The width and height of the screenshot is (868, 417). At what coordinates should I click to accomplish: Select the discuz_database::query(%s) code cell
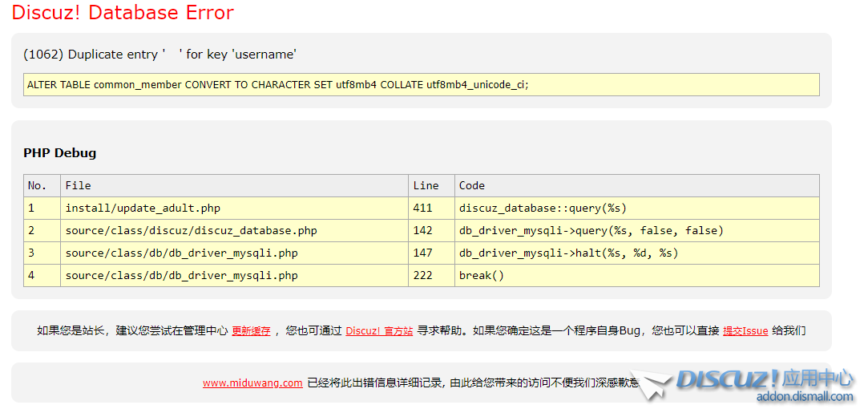pos(637,208)
